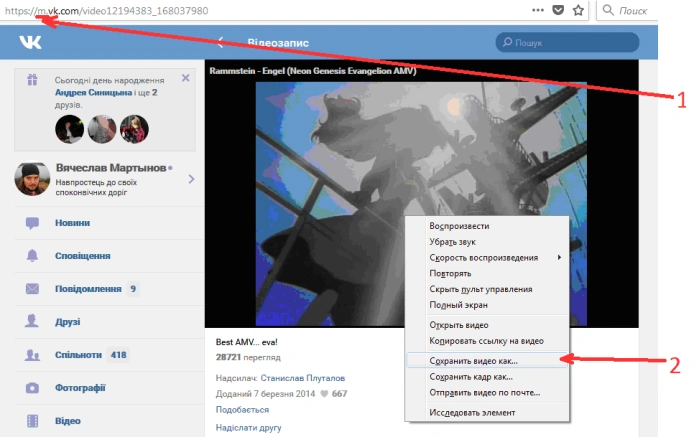The image size is (699, 437).
Task: Click the Сповіщення bell icon
Action: 32,256
